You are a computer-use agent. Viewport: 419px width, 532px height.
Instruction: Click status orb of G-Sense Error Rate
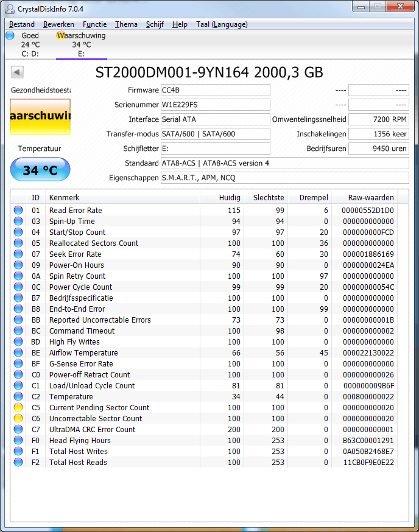(x=18, y=364)
